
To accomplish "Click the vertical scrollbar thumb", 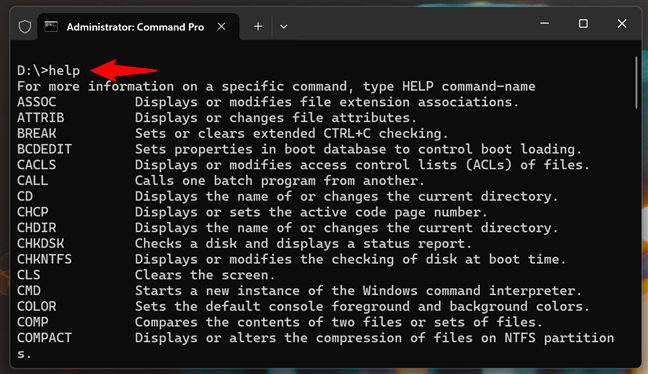I will [x=636, y=83].
